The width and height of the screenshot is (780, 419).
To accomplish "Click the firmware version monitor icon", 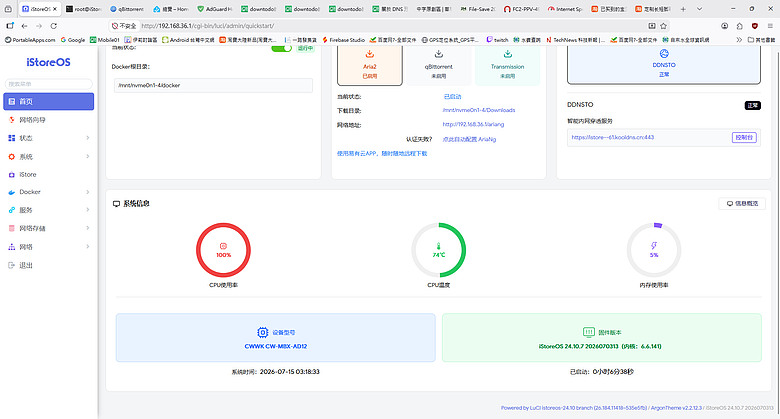I will click(588, 332).
